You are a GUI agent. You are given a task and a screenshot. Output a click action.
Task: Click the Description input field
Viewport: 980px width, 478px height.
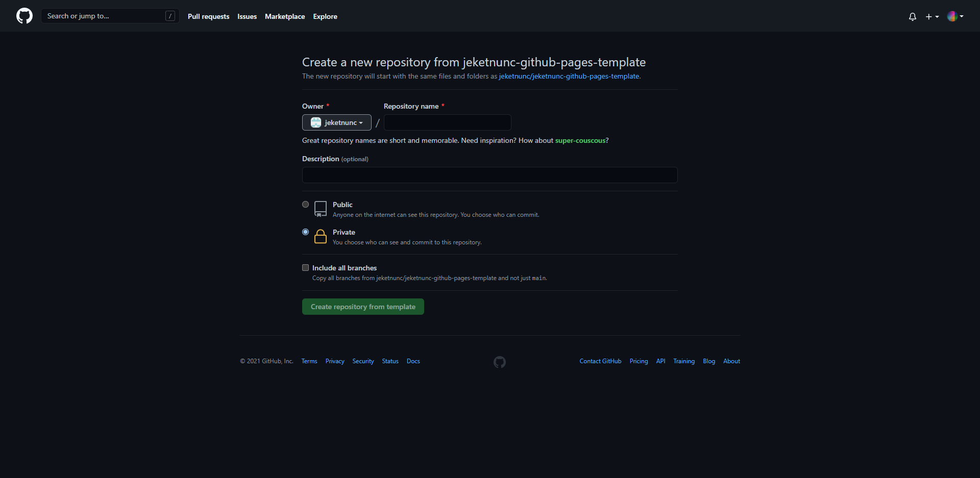tap(490, 175)
